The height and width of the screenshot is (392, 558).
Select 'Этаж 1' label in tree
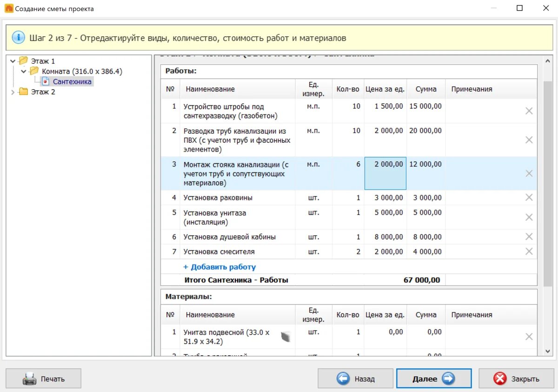click(x=43, y=61)
